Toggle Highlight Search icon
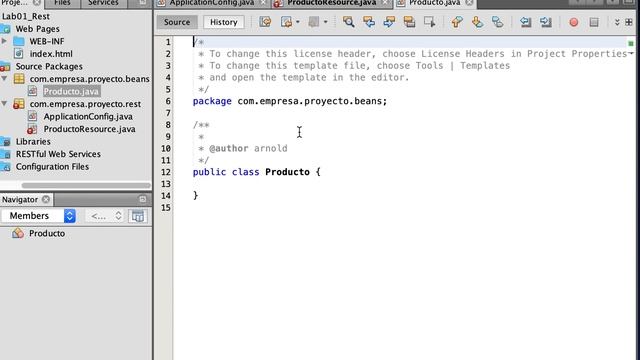Screen dimensions: 640x360 [409, 22]
